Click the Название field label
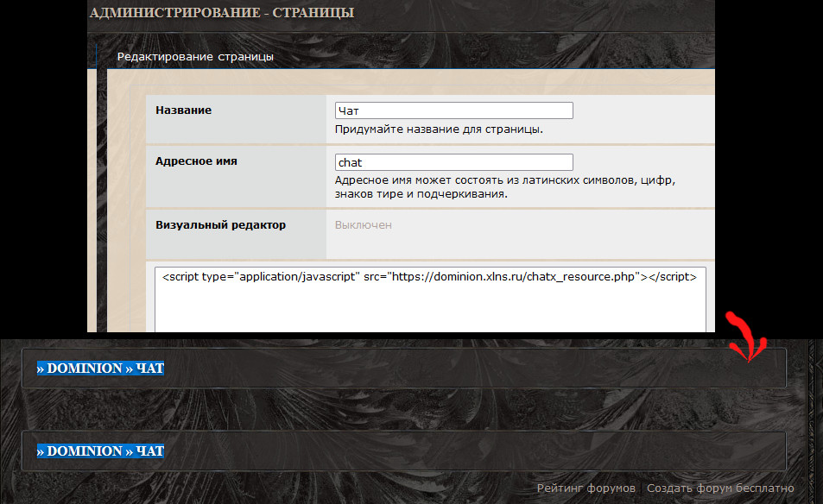 point(184,110)
